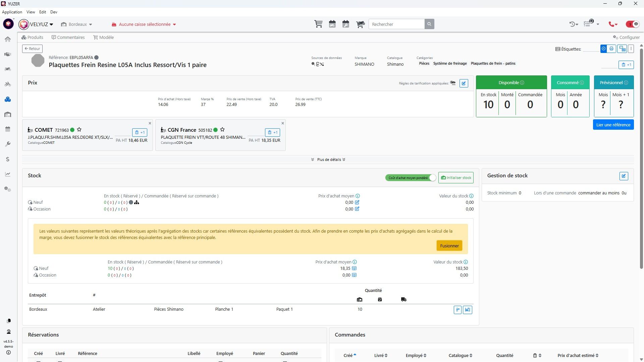Open the shopping cart icon
Screen dimensions: 644x362
pyautogui.click(x=318, y=24)
